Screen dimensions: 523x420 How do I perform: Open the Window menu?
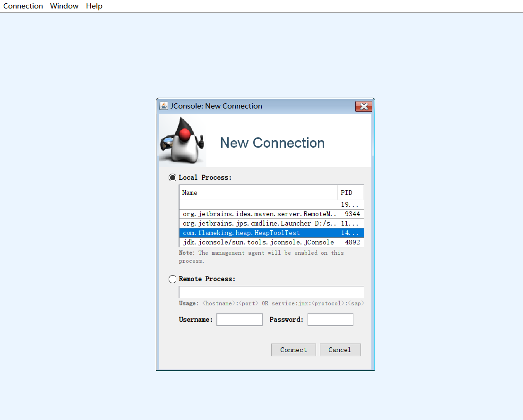64,6
